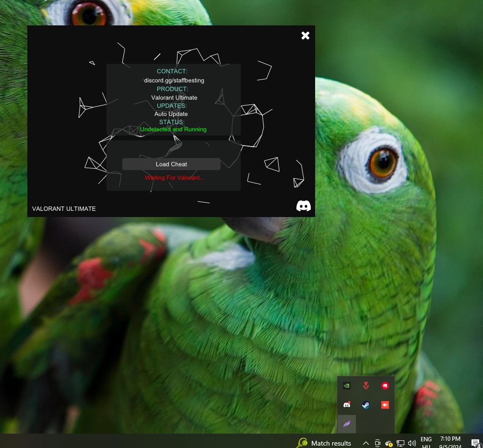Click the discord.gg/staffbesting contact text
Viewport: 483px width, 448px height.
(x=174, y=80)
